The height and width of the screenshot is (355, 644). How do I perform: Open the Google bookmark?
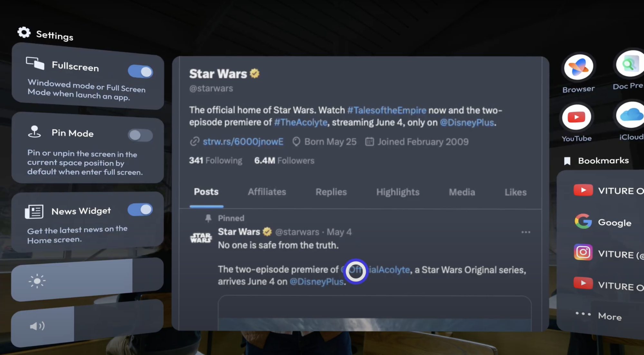[x=603, y=222]
